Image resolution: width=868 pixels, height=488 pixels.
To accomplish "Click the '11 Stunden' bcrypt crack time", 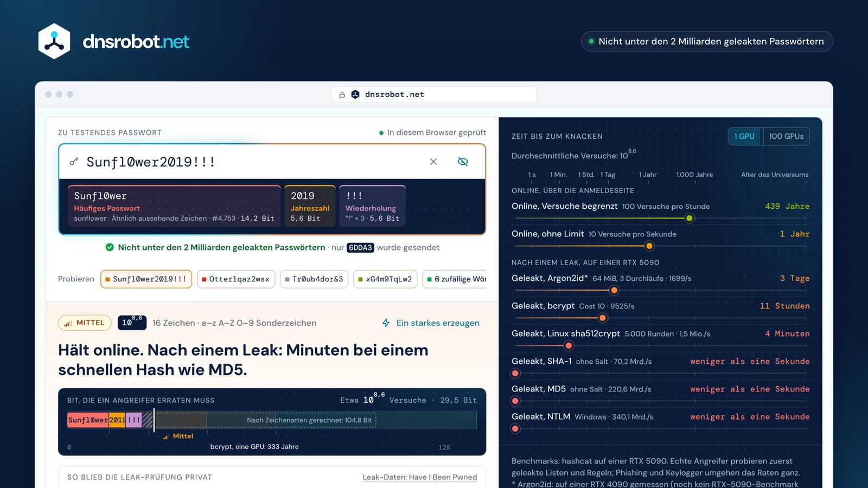I will 784,306.
